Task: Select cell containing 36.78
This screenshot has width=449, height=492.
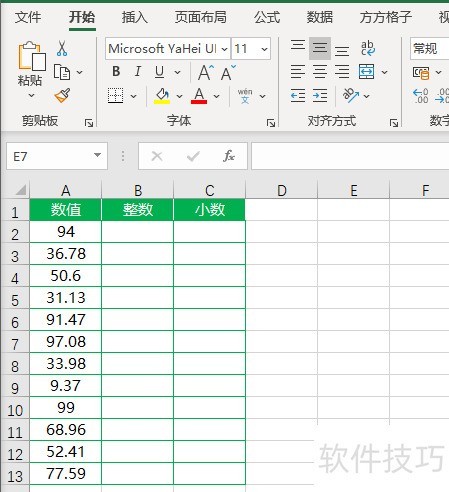Action: (66, 254)
